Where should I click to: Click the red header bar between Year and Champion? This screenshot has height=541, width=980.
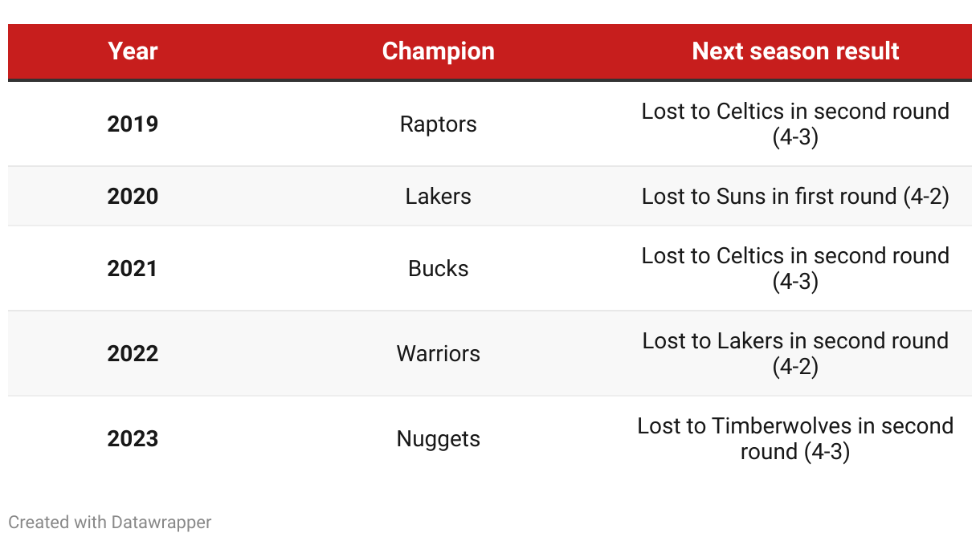[x=265, y=51]
